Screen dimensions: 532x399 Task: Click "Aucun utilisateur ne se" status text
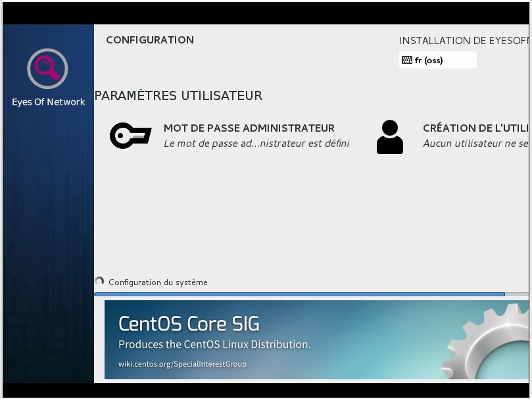(x=475, y=144)
